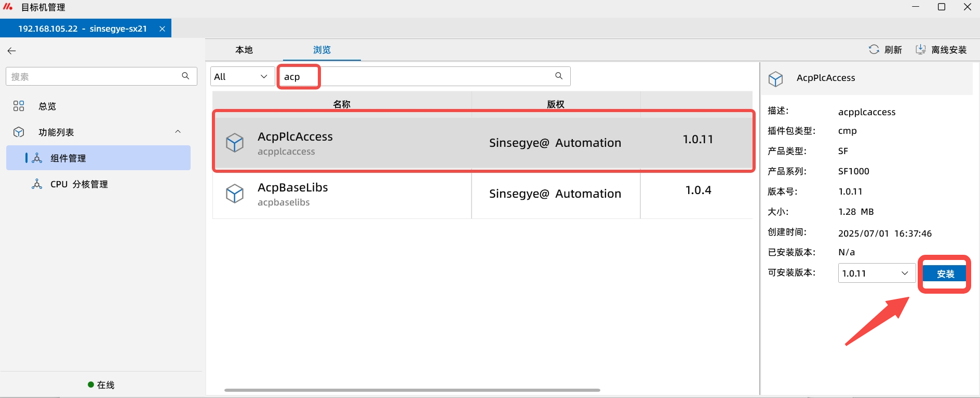Close the 192.168.105.22 connection tab
Screen dimensions: 980x398
162,29
